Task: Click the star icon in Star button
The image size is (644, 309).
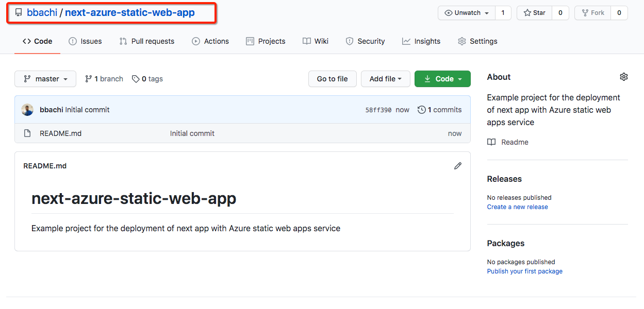Action: click(x=527, y=13)
